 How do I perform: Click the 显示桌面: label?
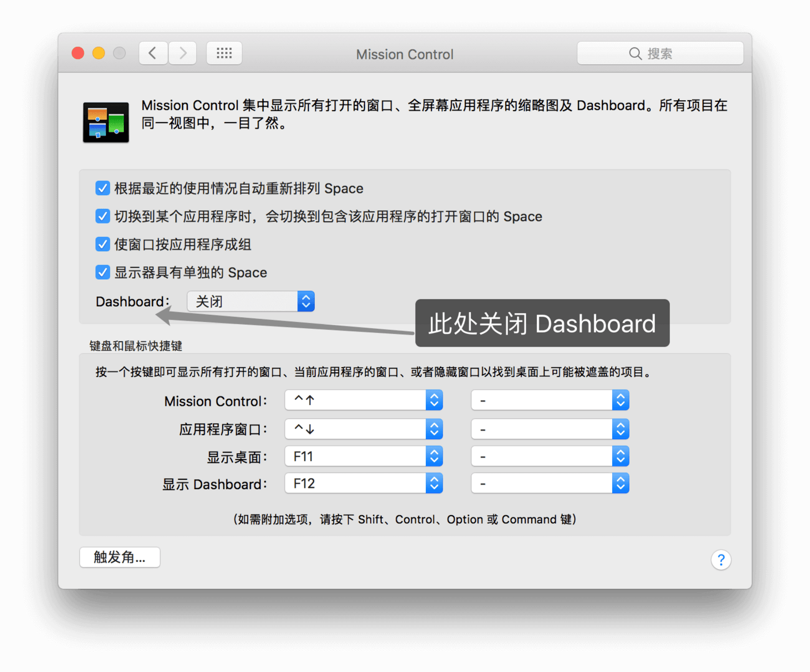point(237,457)
